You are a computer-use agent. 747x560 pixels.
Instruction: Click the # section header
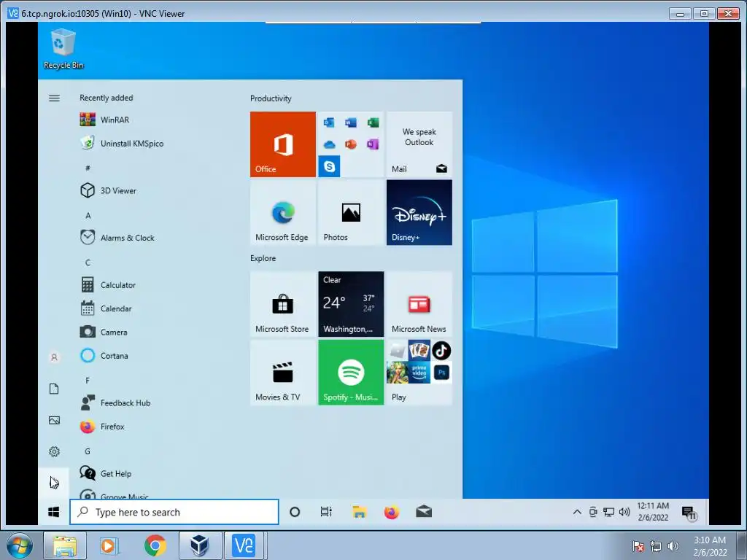point(88,168)
